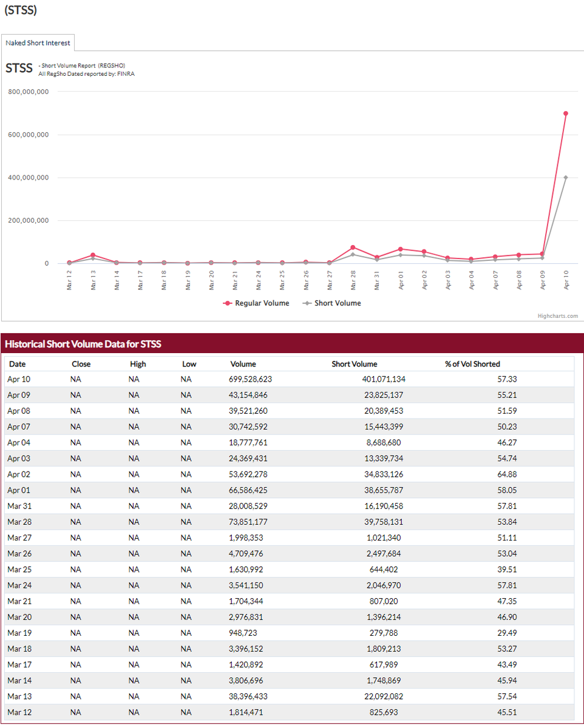Click the Apr 10 Short Volume data point
Viewport: 584px width, 728px height.
pyautogui.click(x=566, y=177)
